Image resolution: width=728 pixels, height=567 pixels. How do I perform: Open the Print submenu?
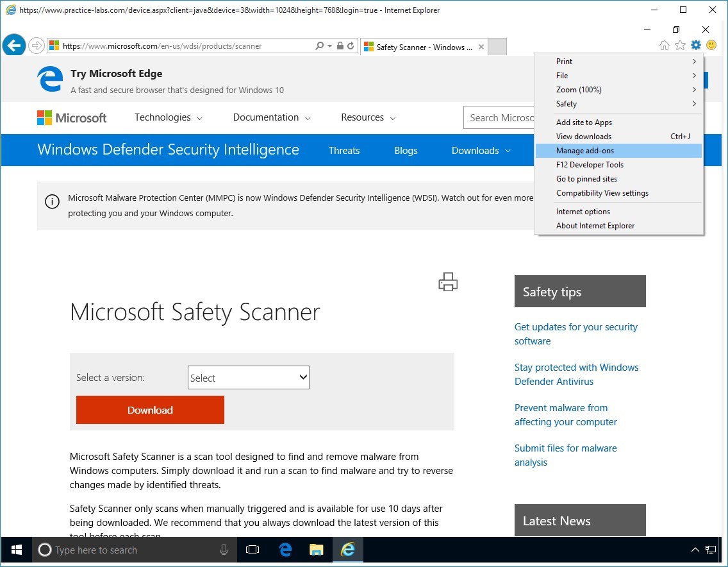pyautogui.click(x=619, y=62)
